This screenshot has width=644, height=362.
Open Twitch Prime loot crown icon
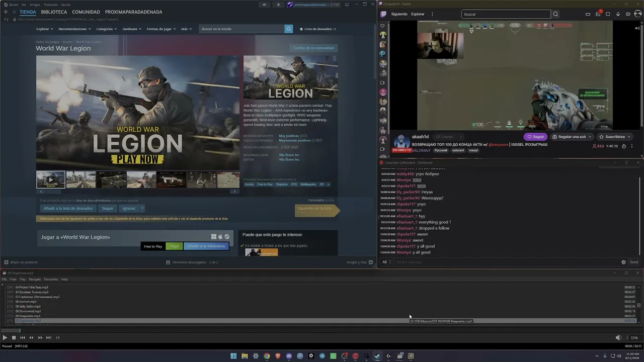pos(588,14)
